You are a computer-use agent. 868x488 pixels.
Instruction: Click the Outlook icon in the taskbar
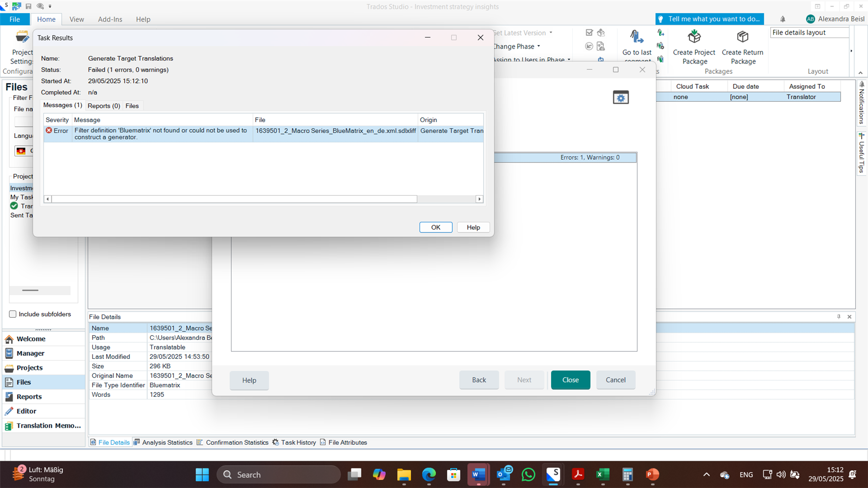pyautogui.click(x=504, y=474)
